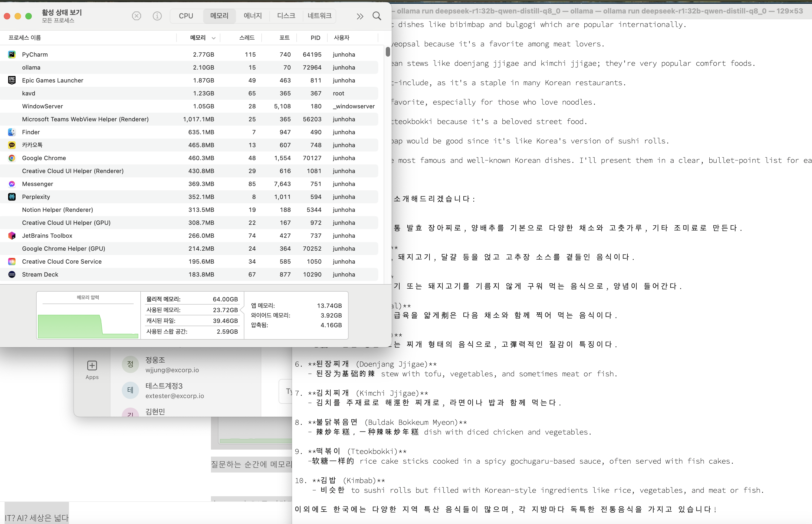Click the KakaoTalk (카카오톡) icon
Viewport: 812px width, 524px height.
(12, 145)
